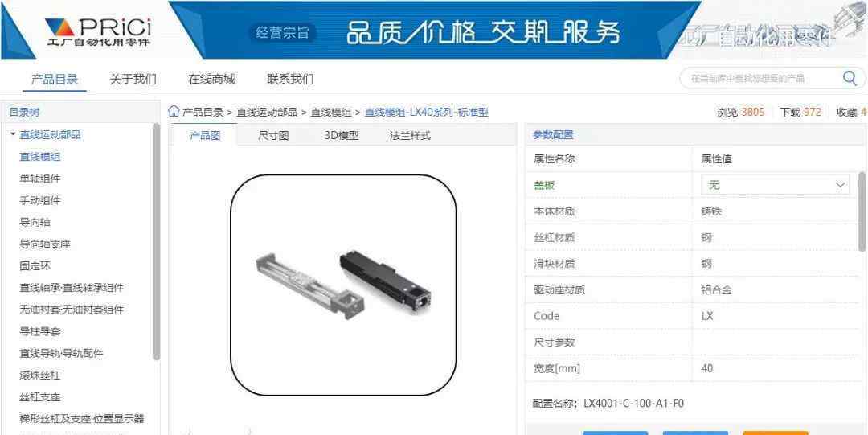
Task: Click the home icon in breadcrumb
Action: pyautogui.click(x=174, y=112)
